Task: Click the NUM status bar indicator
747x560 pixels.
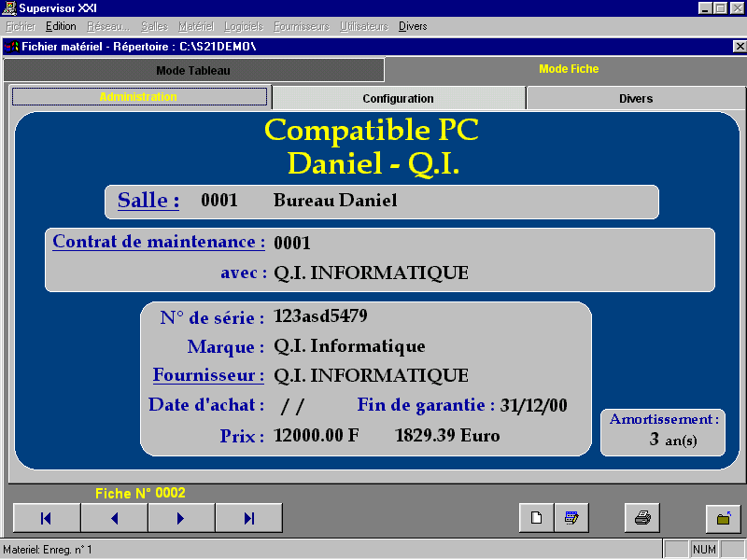Action: 704,550
